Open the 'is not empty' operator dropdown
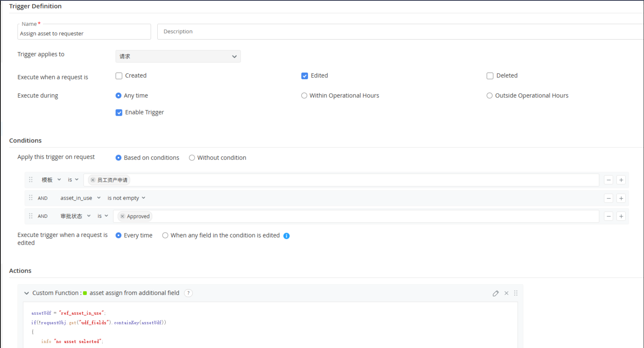Screen dimensions: 644x348 (126, 198)
